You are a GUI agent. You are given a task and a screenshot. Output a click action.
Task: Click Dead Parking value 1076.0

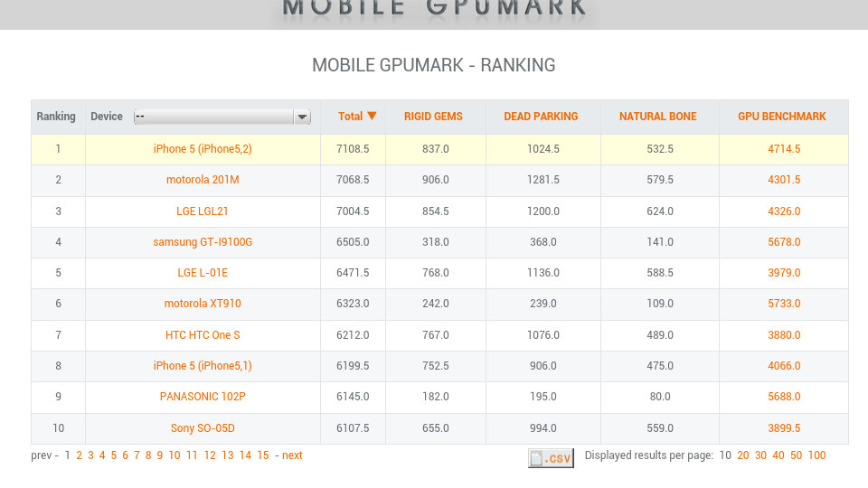543,335
